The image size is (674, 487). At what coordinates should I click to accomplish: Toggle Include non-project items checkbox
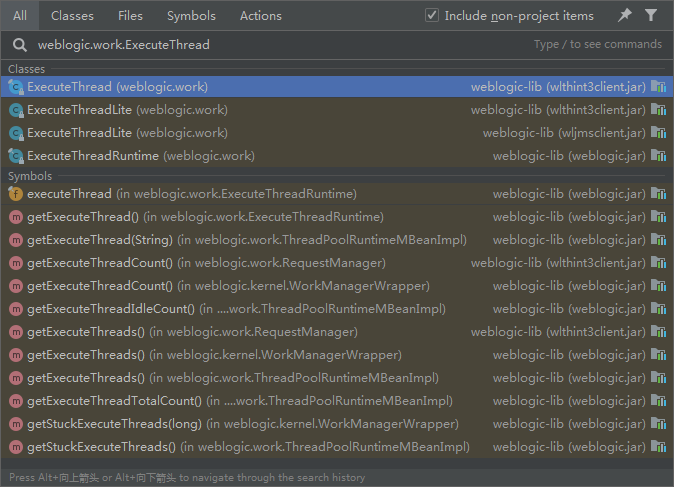pos(432,15)
